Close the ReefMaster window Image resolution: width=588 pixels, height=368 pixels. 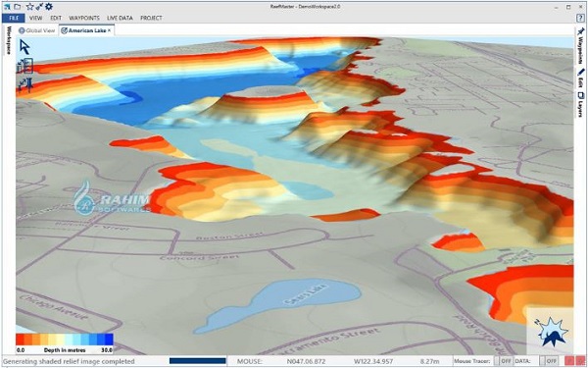click(580, 7)
